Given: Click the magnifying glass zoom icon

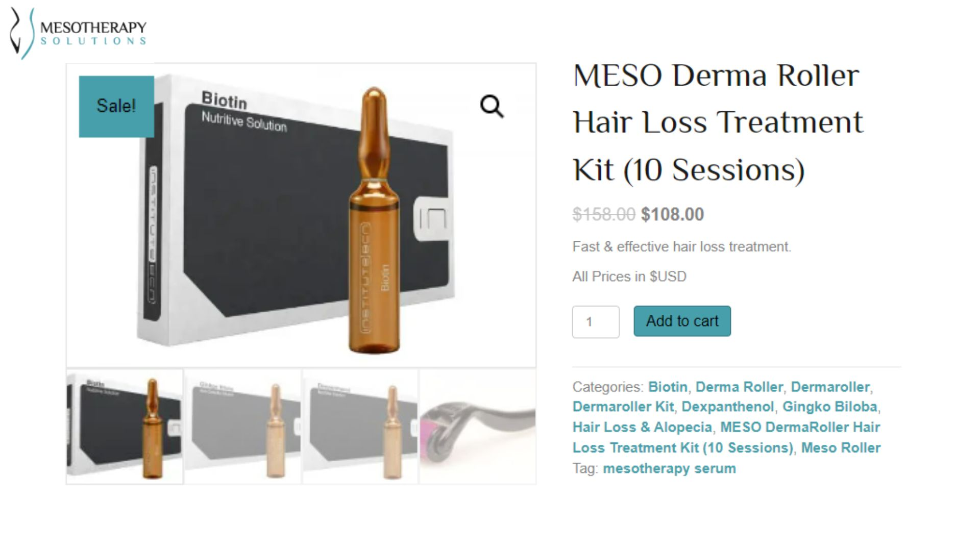Looking at the screenshot, I should [492, 106].
